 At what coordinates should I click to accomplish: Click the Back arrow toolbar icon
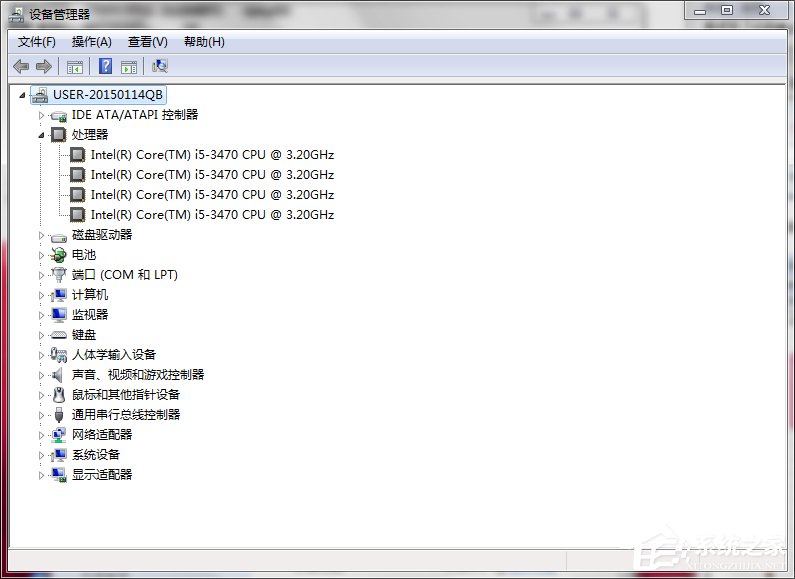(x=21, y=66)
